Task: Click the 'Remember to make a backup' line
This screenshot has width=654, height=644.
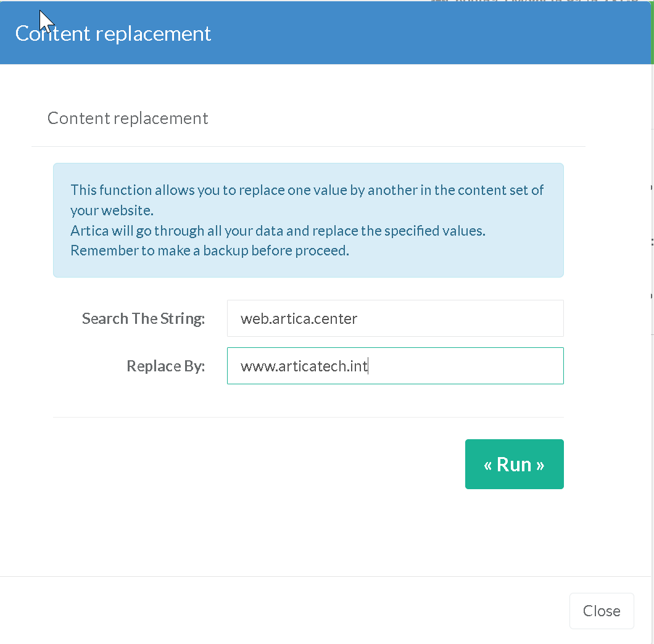Action: point(210,251)
